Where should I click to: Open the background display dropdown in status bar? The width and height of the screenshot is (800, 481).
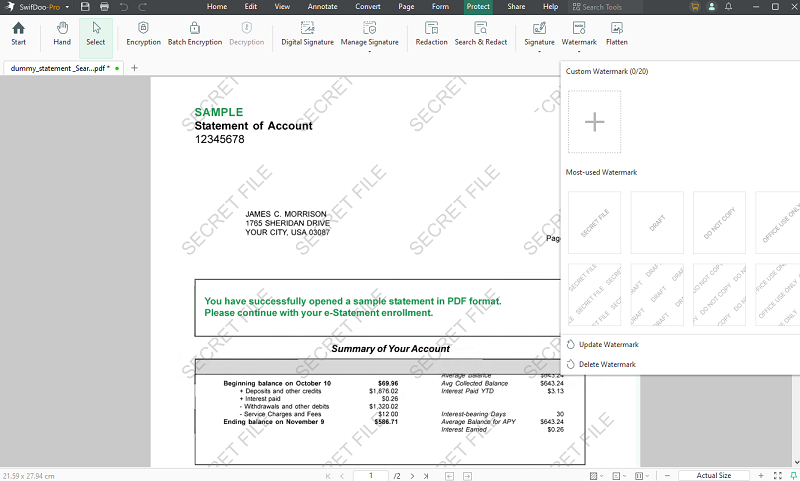pos(596,476)
